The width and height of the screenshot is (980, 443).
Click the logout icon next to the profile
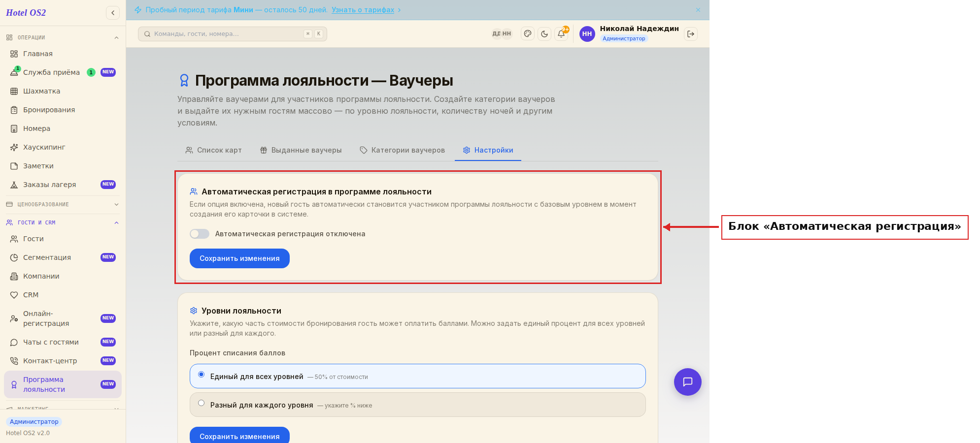click(691, 34)
